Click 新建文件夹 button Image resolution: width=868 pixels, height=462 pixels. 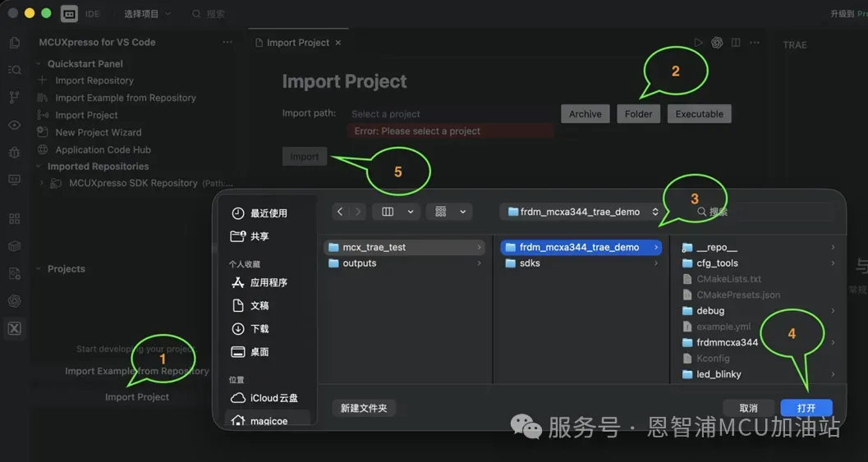pos(364,408)
